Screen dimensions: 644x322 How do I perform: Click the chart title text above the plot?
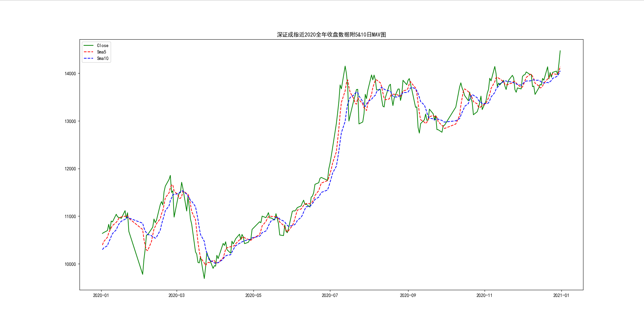click(331, 35)
